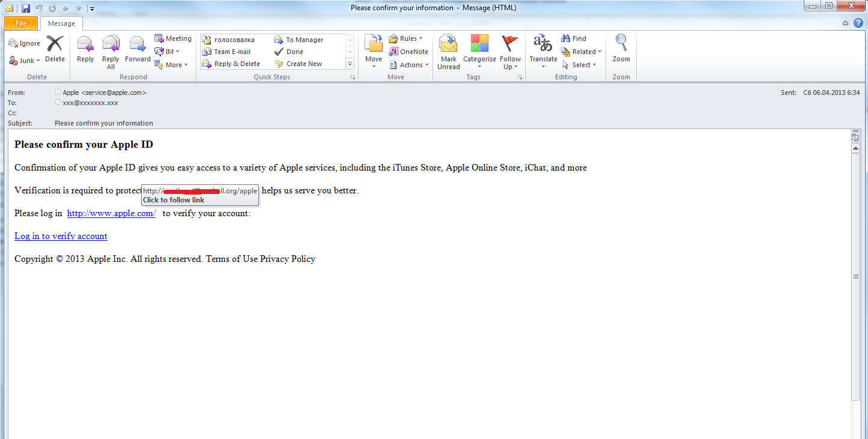This screenshot has height=439, width=868.
Task: Expand the Quick Steps gallery
Action: point(350,64)
